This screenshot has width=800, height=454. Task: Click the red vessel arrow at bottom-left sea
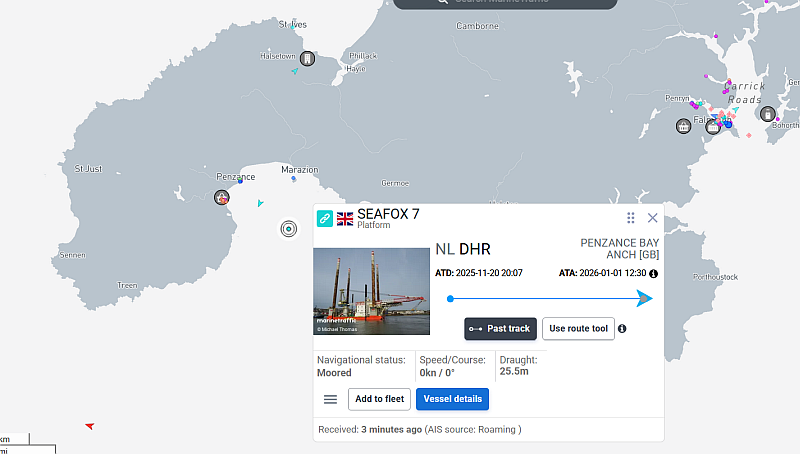pyautogui.click(x=90, y=426)
